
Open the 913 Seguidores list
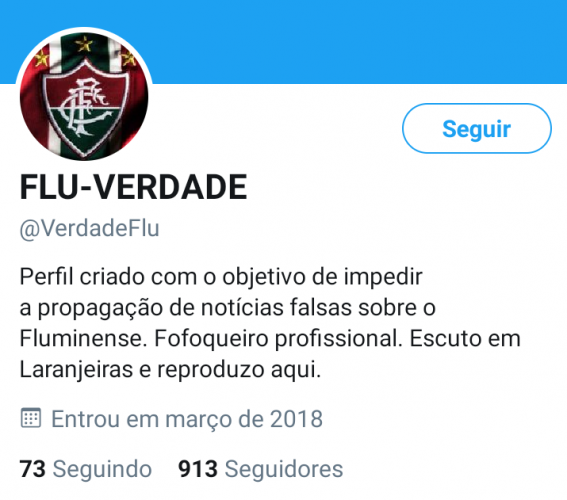pyautogui.click(x=260, y=469)
